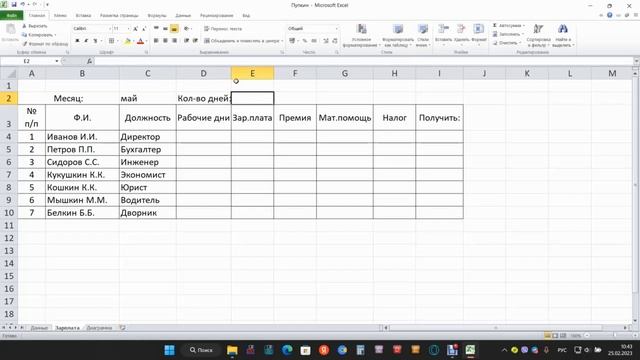
Task: Decrease cell indent
Action: 186,41
